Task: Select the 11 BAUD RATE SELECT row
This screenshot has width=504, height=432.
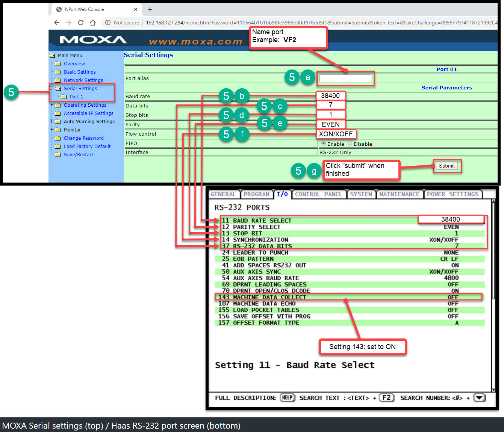Action: [x=350, y=221]
